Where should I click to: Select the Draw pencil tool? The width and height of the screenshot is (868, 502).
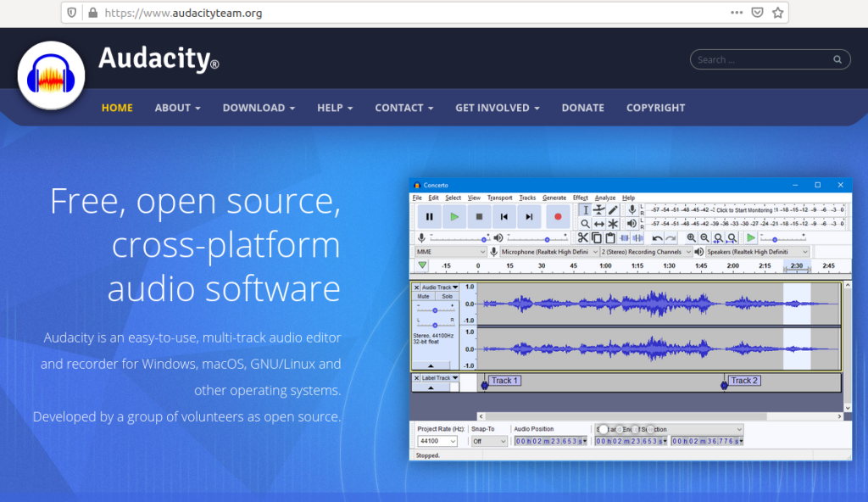tap(613, 210)
